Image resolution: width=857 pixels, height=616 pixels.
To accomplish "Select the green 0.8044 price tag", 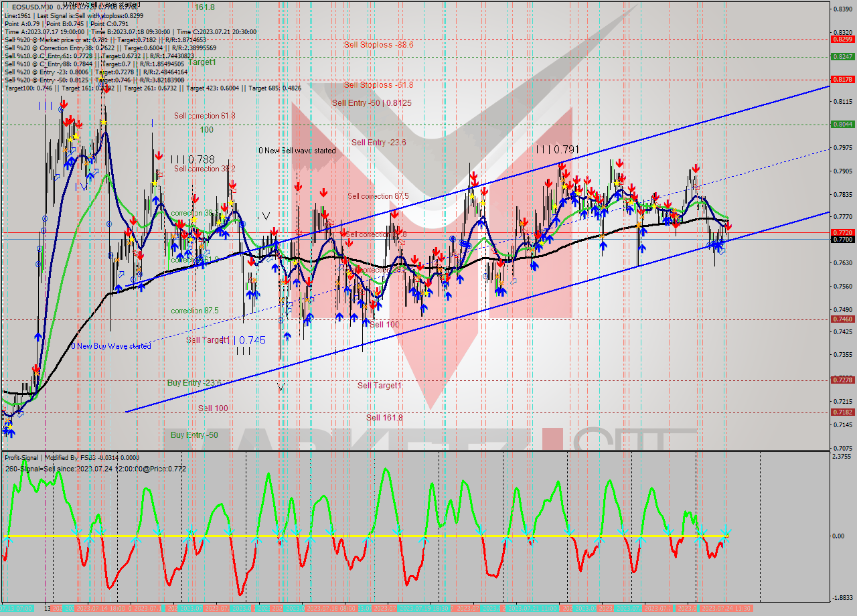I will pyautogui.click(x=842, y=124).
